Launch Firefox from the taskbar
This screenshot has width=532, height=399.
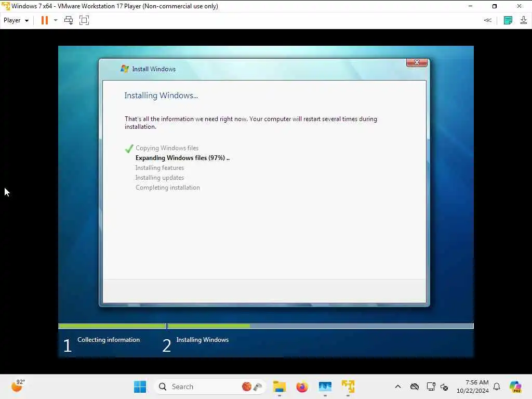302,387
